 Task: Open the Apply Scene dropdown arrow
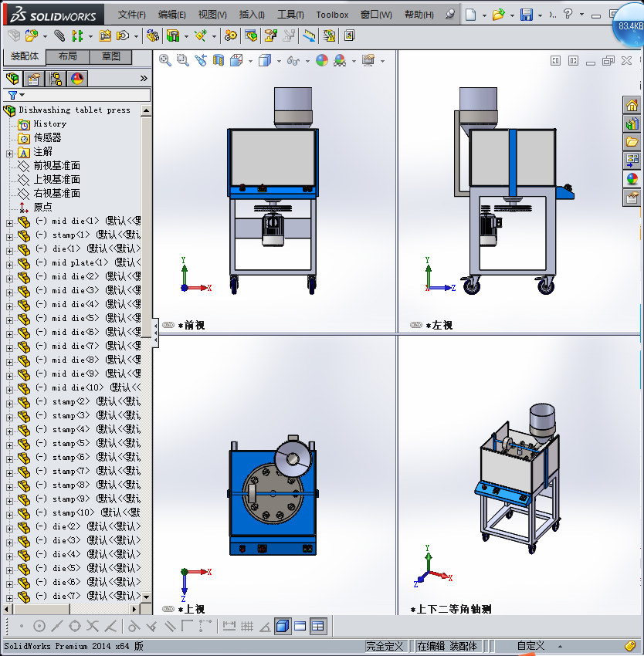(354, 61)
